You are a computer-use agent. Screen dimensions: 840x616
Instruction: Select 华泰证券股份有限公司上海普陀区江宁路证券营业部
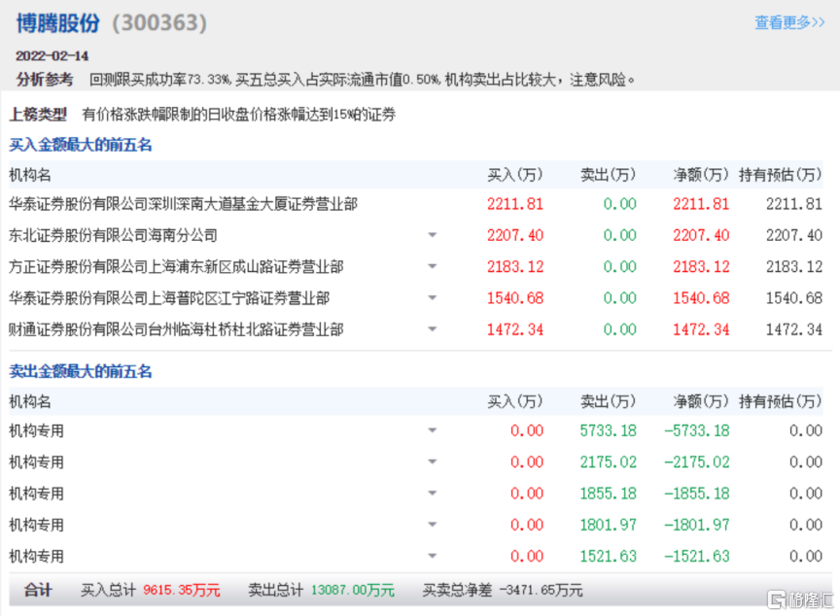(169, 297)
